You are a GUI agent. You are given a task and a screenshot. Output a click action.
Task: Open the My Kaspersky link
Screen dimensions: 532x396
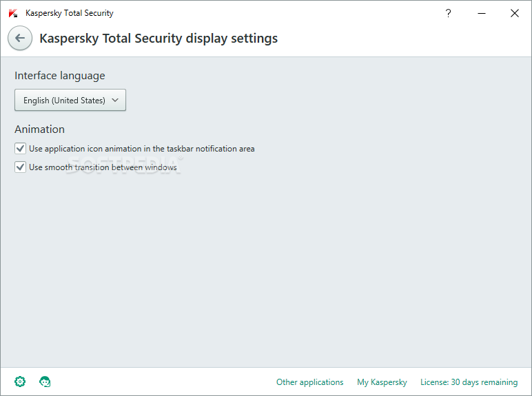[x=382, y=382]
